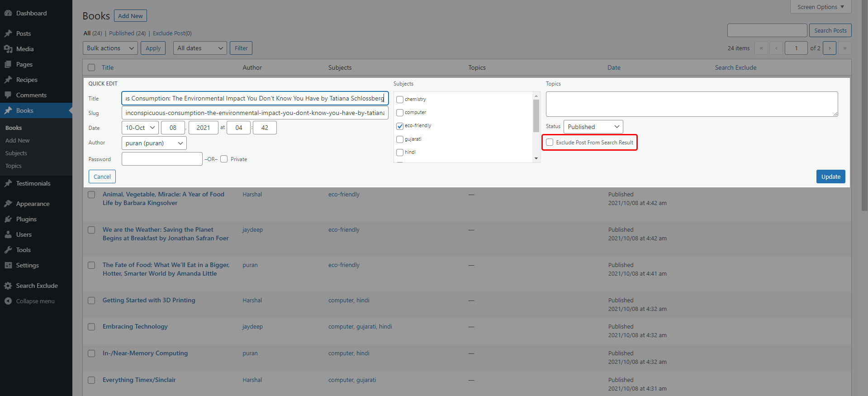
Task: Click the Filter button
Action: [x=241, y=48]
